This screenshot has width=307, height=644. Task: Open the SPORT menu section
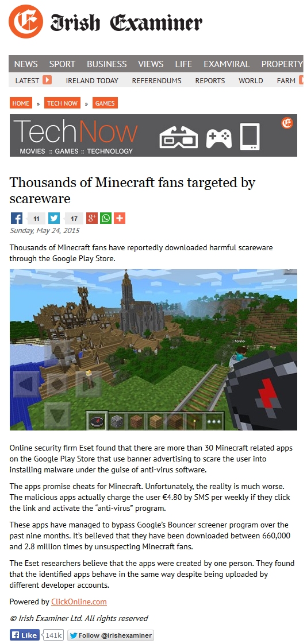click(62, 64)
